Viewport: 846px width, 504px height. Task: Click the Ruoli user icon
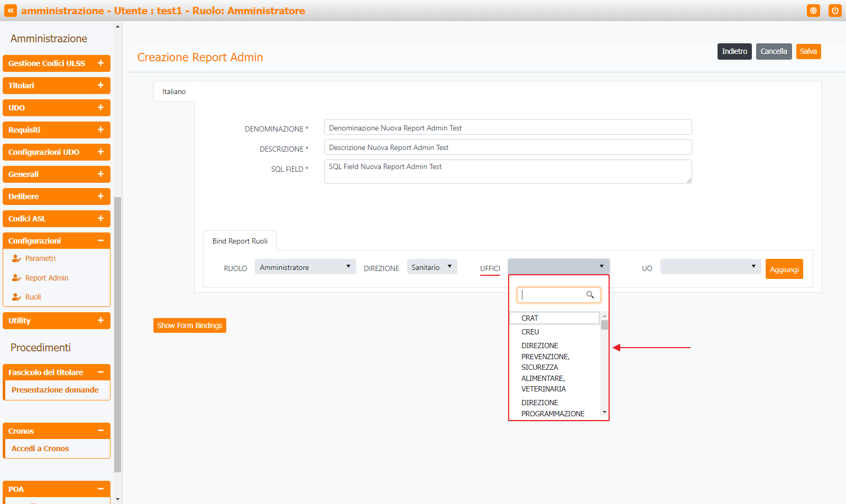[16, 297]
